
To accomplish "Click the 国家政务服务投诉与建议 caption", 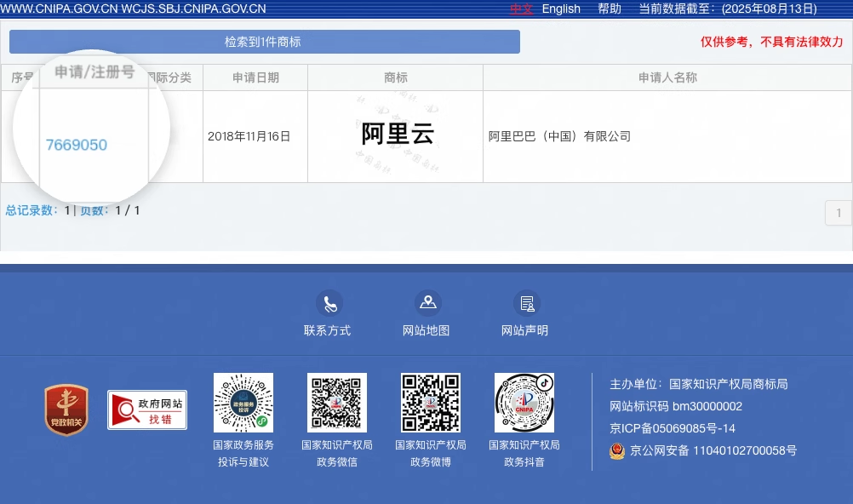I will [x=243, y=454].
